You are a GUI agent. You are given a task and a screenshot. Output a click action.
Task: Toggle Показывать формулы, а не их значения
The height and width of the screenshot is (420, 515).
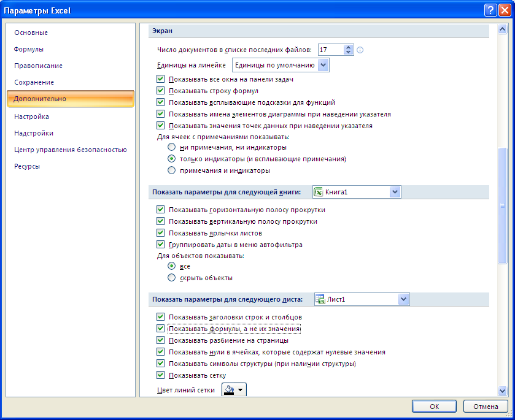tap(160, 329)
